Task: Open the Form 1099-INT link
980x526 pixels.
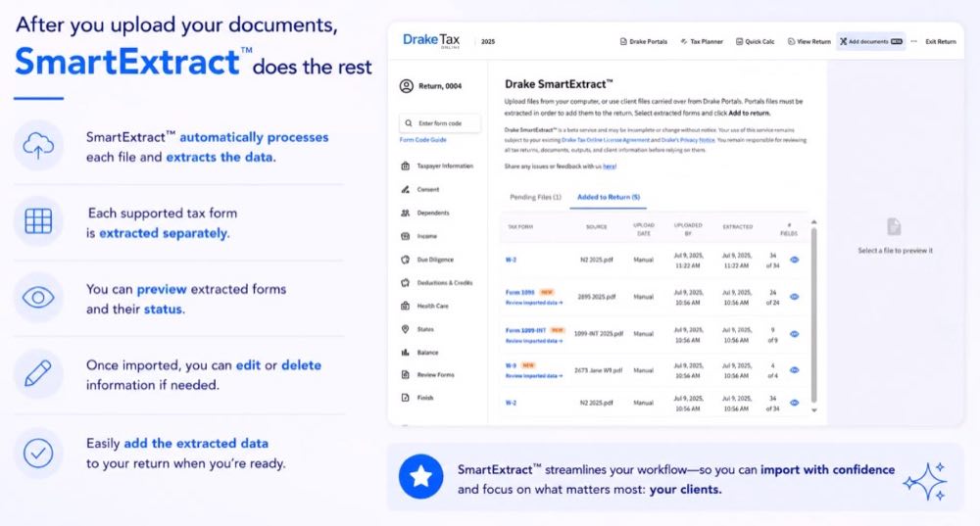Action: point(525,330)
